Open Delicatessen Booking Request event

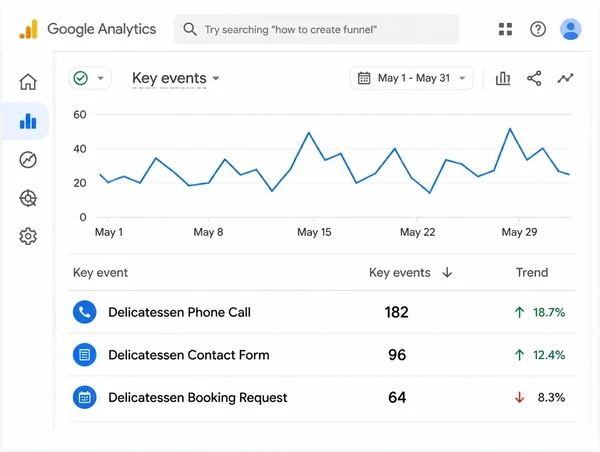pos(197,397)
